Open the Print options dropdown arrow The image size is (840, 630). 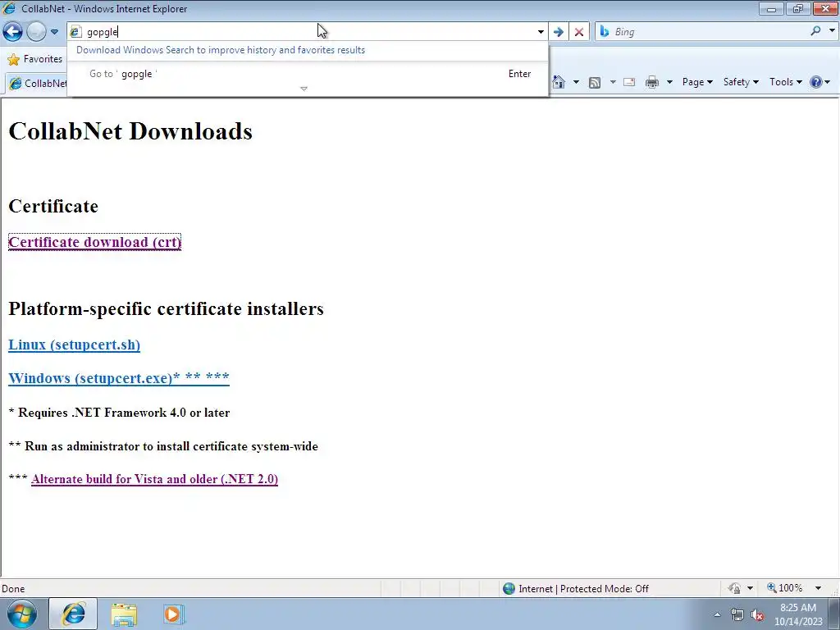pos(669,82)
